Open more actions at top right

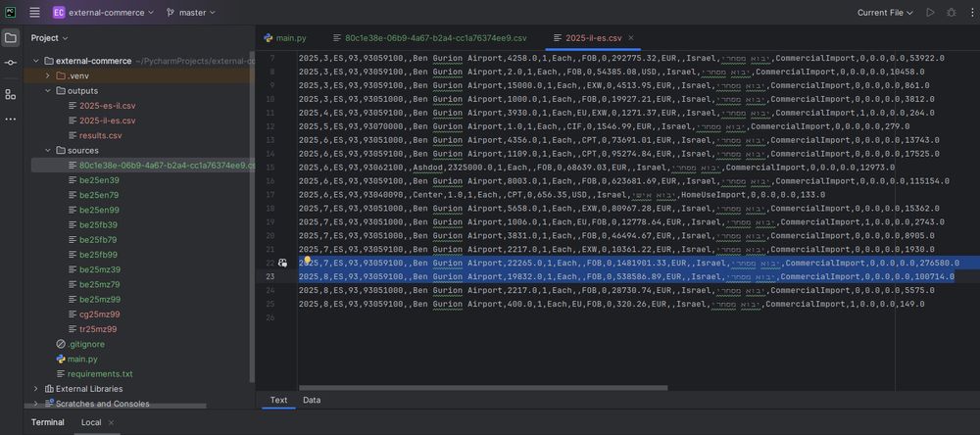972,13
